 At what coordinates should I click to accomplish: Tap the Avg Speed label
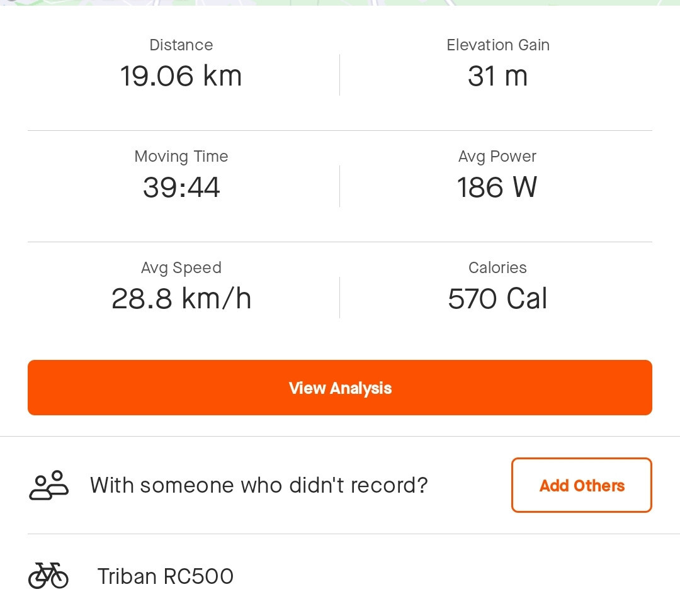pos(181,268)
